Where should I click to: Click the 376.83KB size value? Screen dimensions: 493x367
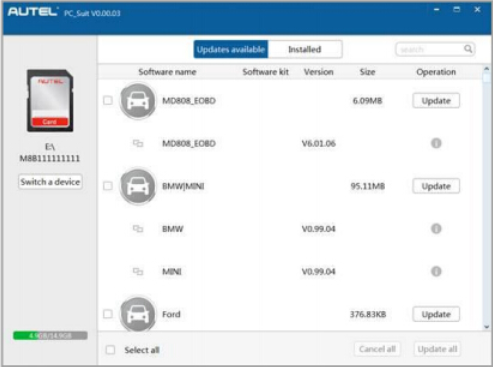point(368,314)
